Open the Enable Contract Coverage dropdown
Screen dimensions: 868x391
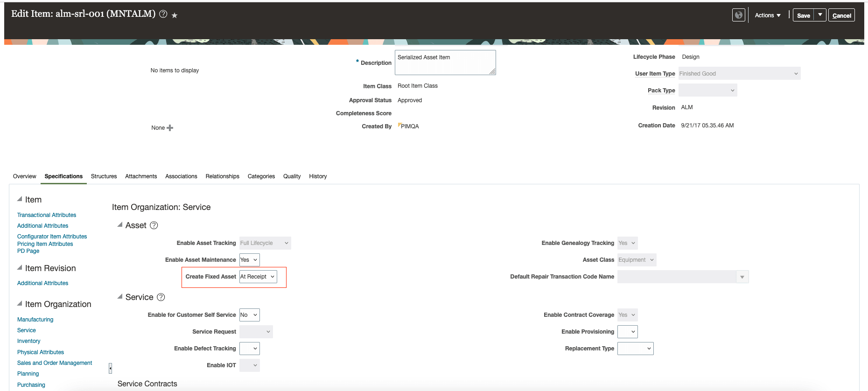[x=627, y=315]
